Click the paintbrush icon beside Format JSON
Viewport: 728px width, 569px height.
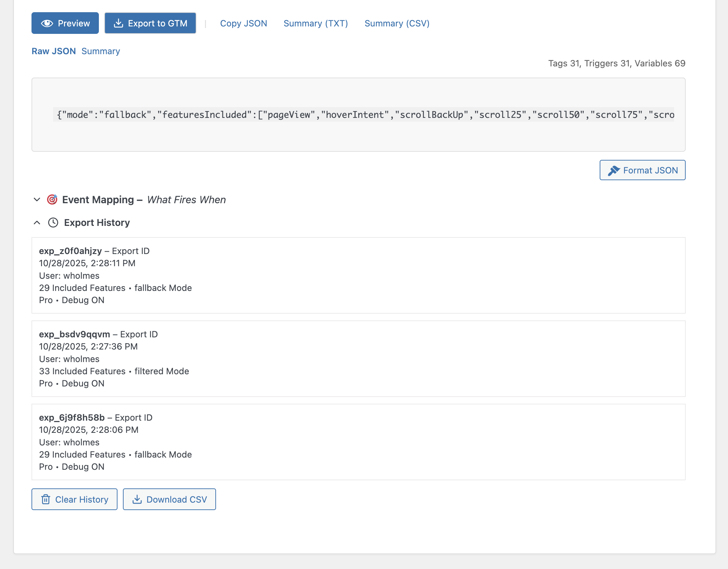615,170
